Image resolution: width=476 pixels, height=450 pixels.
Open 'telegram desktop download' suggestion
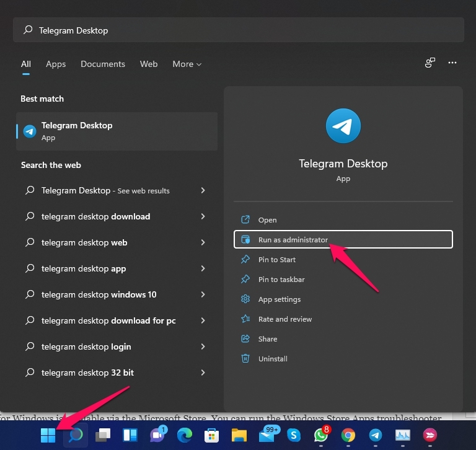[117, 216]
